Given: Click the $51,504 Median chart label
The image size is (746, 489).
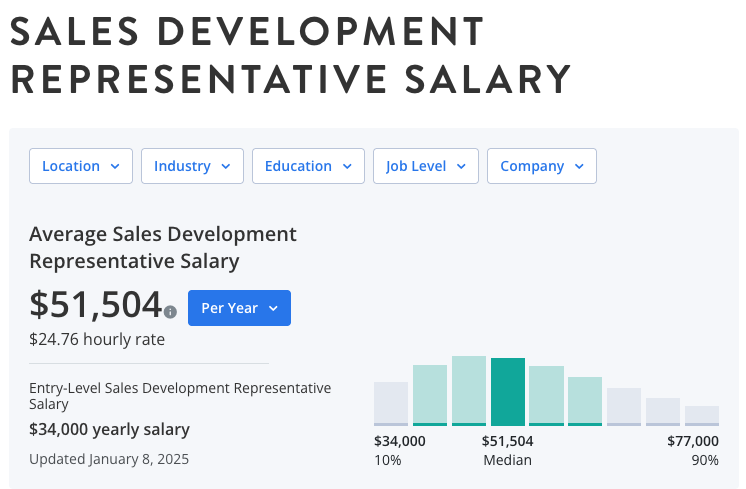Looking at the screenshot, I should coord(508,450).
